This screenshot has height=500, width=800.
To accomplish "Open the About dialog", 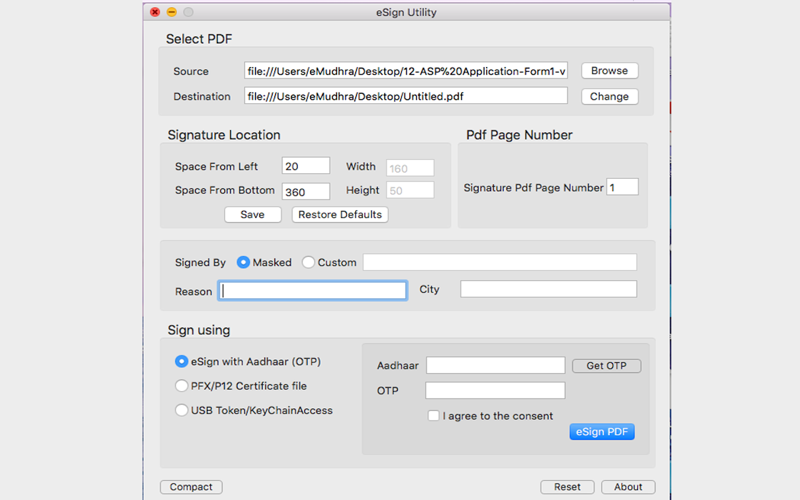I will pos(628,487).
